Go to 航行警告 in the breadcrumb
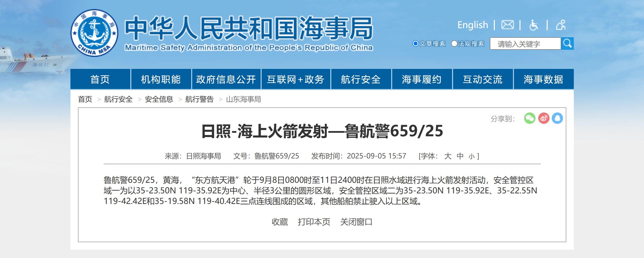644x258 pixels. pyautogui.click(x=199, y=99)
